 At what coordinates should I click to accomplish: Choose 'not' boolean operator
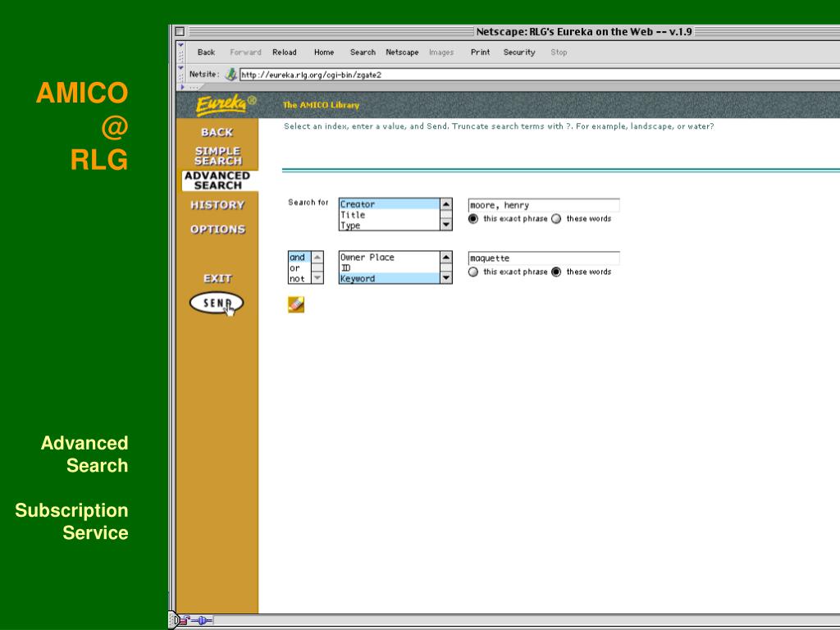pyautogui.click(x=299, y=279)
